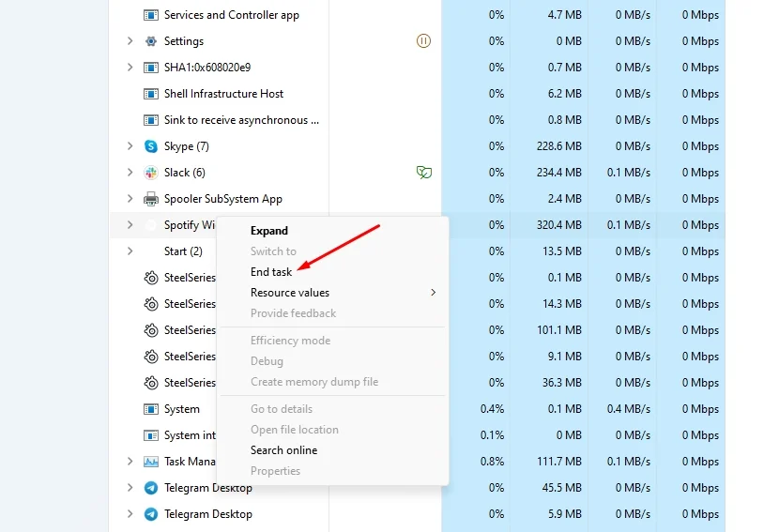This screenshot has height=532, width=779.
Task: Expand the Skype process group
Action: (130, 146)
